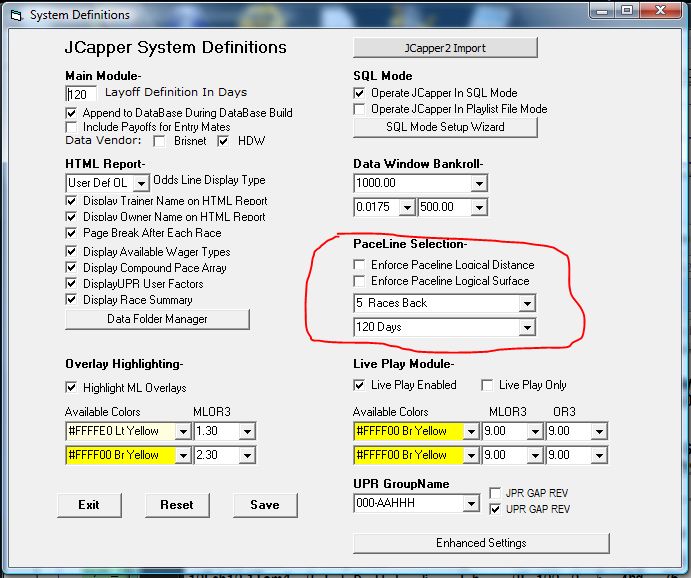Open Enhanced Settings
This screenshot has width=691, height=578.
point(480,543)
